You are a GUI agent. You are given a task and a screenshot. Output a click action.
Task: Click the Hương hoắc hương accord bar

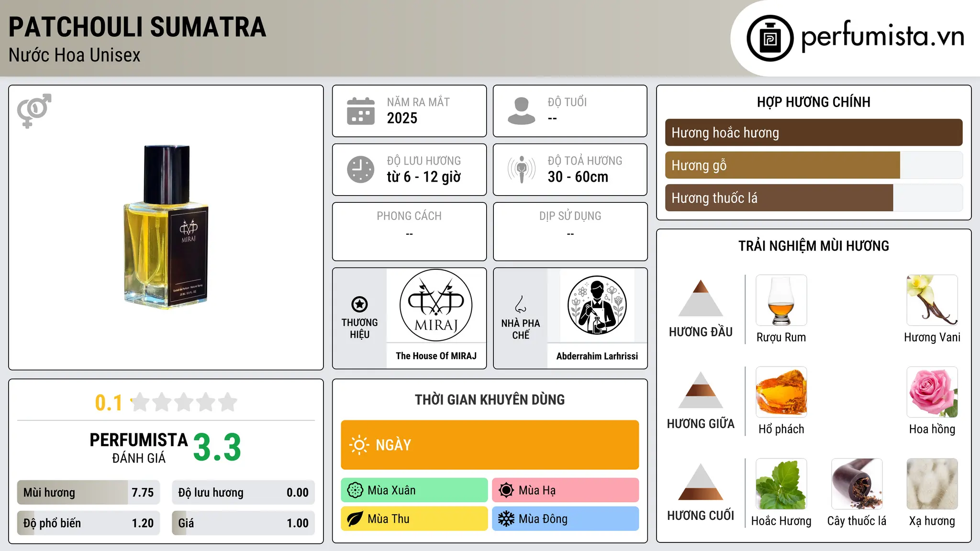pos(814,132)
